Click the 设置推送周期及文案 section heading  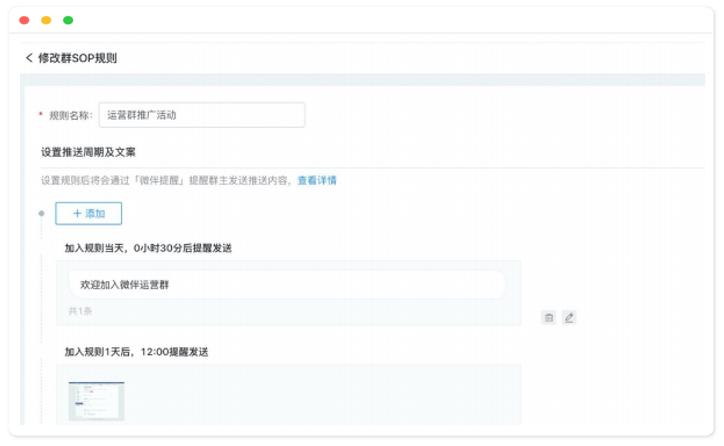pyautogui.click(x=88, y=152)
